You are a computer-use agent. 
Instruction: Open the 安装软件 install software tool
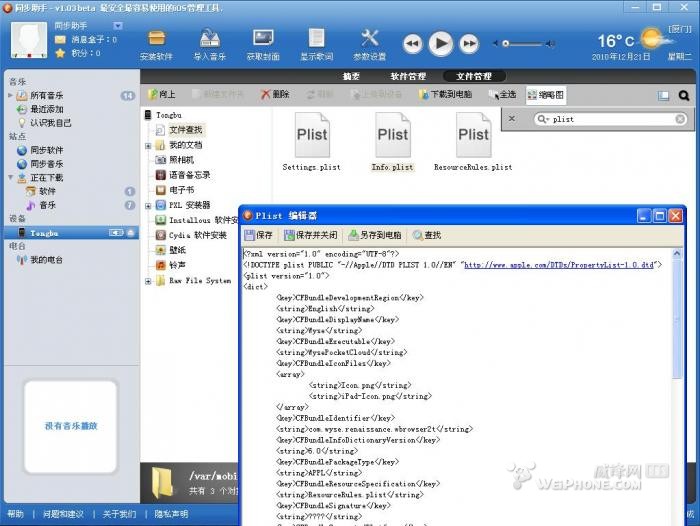(x=156, y=45)
